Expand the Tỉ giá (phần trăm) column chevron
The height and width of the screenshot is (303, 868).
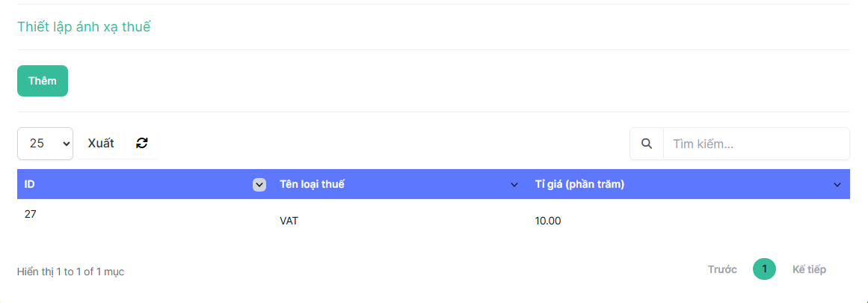(837, 185)
